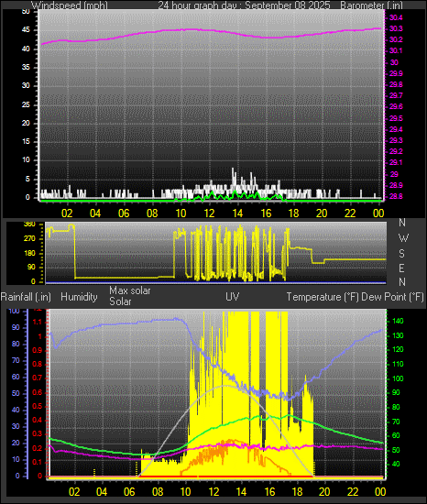
Task: Click the Temperature (°F) label
Action: [x=323, y=297]
